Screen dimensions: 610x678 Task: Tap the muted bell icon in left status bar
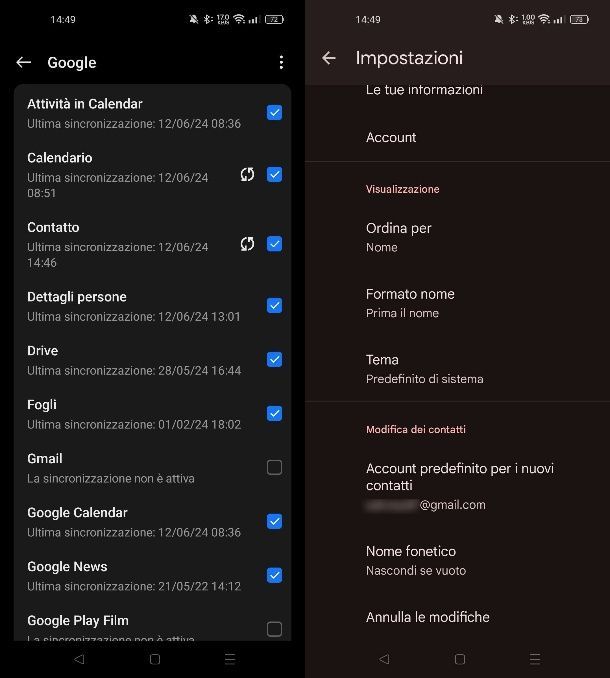tap(194, 19)
